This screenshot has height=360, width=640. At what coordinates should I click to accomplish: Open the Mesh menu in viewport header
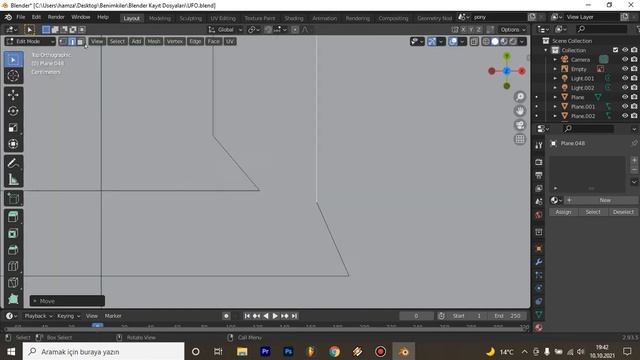tap(153, 41)
